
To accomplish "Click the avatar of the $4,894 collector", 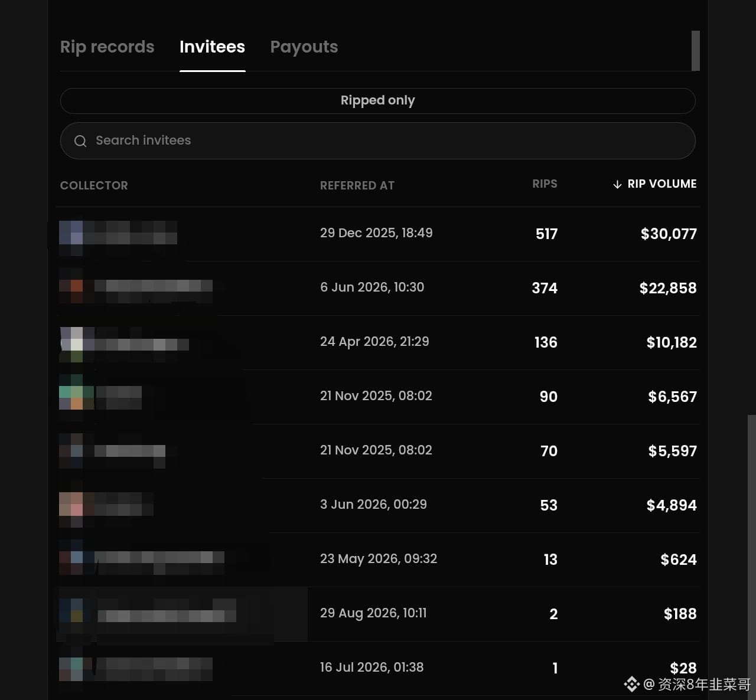I will [x=71, y=505].
